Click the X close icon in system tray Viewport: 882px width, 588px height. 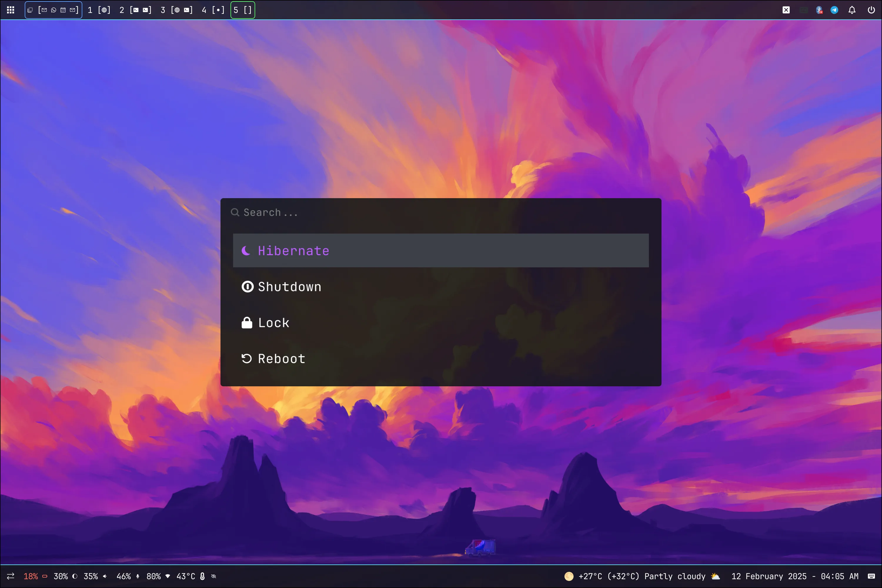[786, 9]
